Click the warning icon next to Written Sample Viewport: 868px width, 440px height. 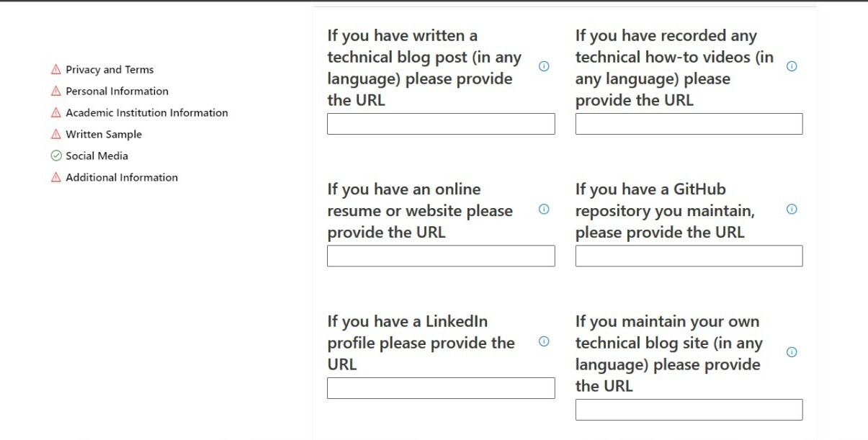[x=56, y=134]
